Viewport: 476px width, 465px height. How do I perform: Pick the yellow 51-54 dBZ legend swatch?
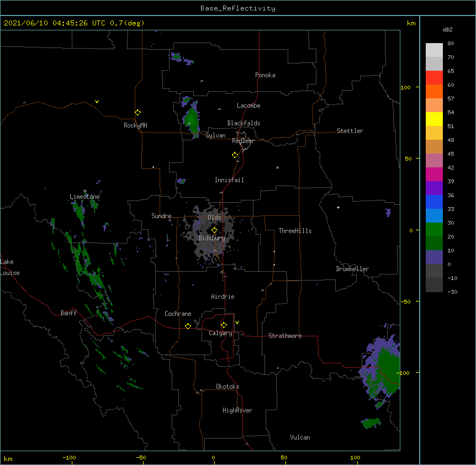(x=434, y=119)
